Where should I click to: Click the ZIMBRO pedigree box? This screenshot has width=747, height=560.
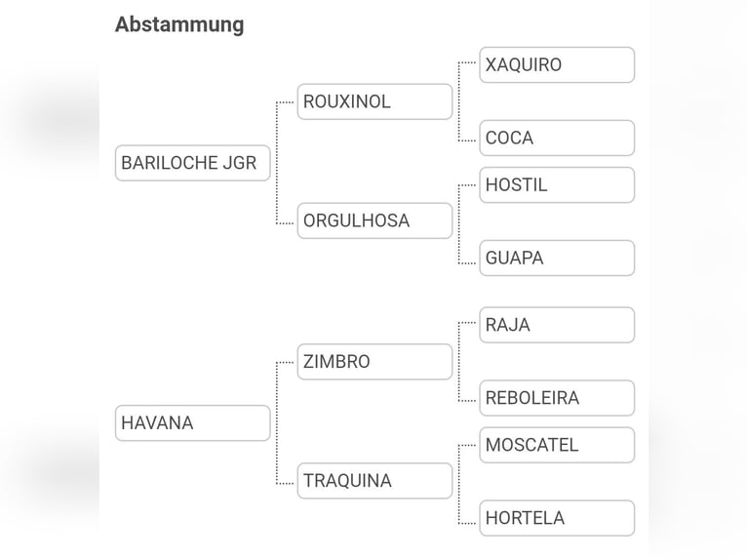(x=374, y=362)
